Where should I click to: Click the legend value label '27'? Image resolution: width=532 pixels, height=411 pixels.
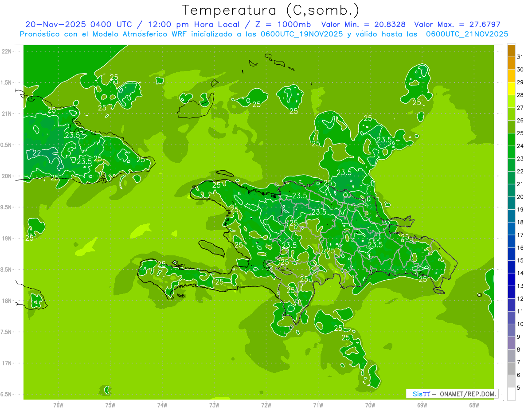tap(520, 108)
